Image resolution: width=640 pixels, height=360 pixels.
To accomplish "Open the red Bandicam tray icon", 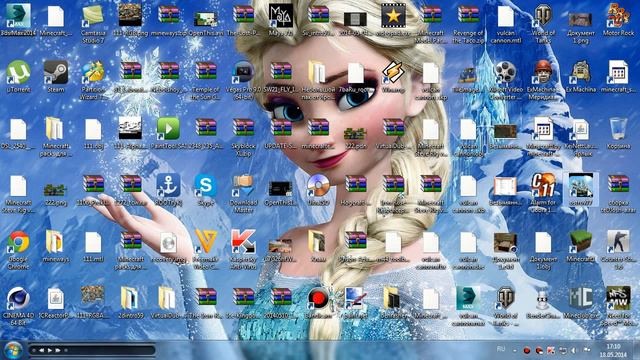I will 527,350.
